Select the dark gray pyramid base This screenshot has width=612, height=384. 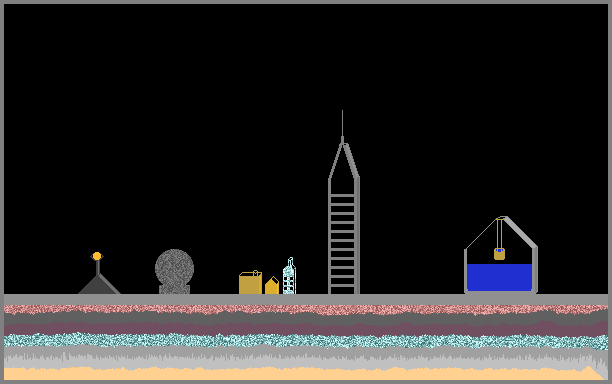99,284
